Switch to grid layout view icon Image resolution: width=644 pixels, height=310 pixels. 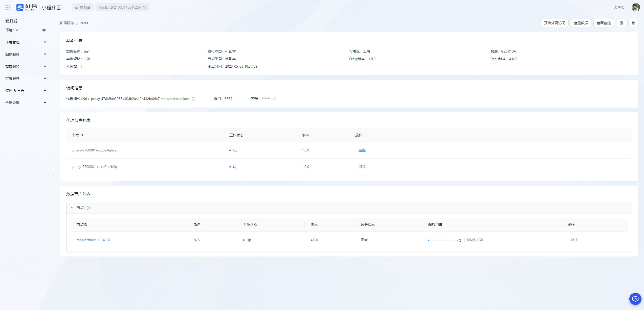point(621,23)
